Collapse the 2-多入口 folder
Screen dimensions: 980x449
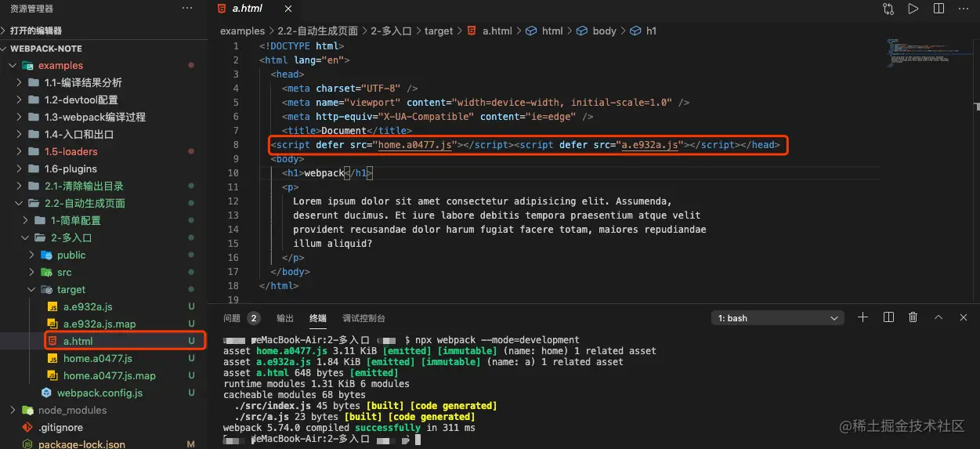(x=72, y=237)
